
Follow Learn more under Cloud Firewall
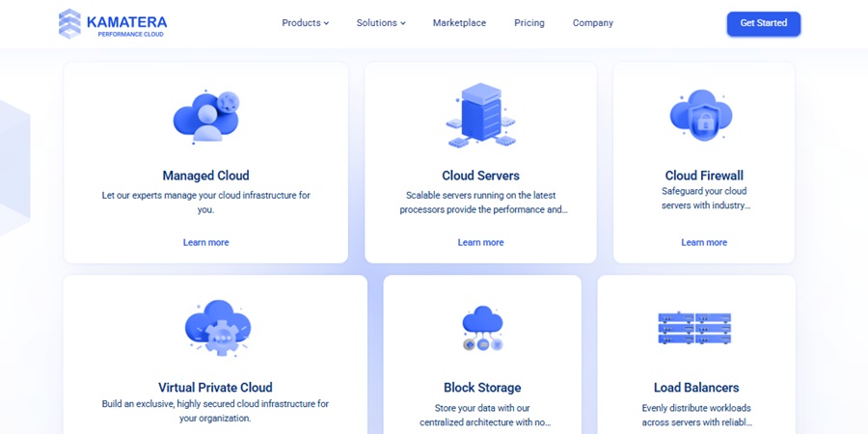[x=704, y=242]
